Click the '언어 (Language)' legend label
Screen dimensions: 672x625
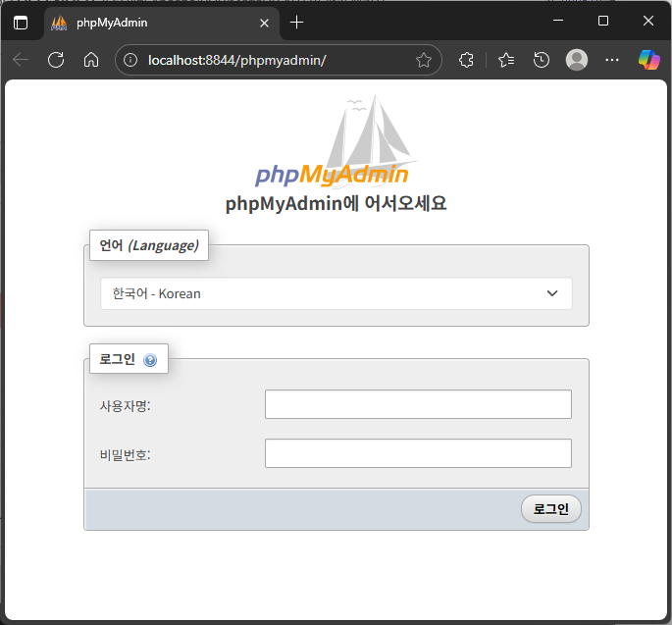[149, 245]
